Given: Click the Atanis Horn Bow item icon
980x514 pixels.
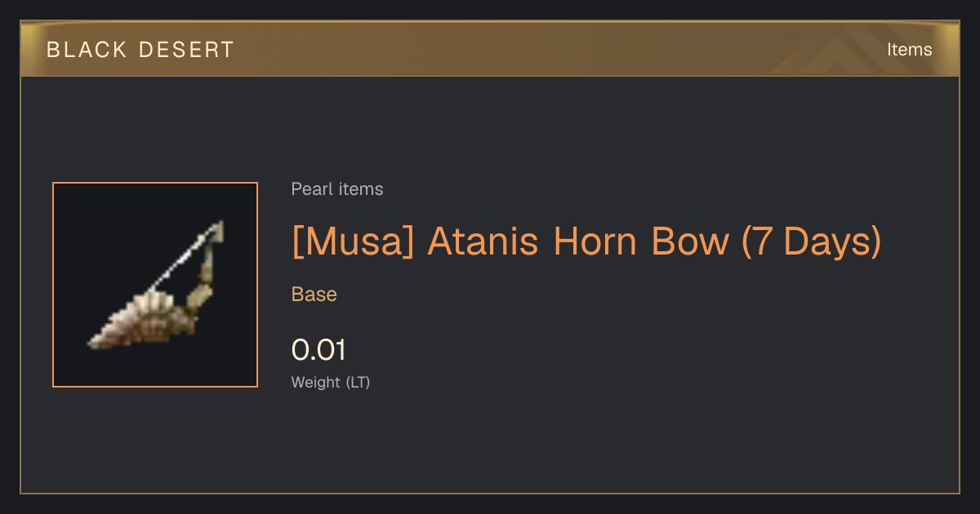Looking at the screenshot, I should pos(155,285).
